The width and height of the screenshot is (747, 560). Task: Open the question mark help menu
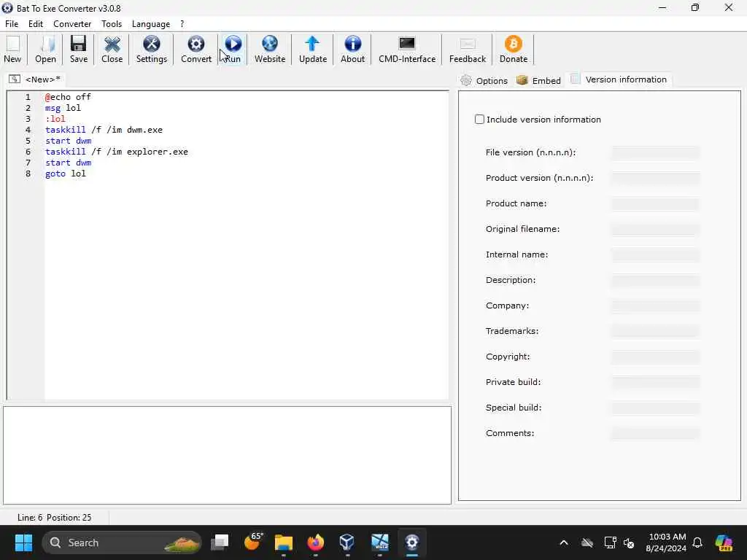pyautogui.click(x=182, y=24)
